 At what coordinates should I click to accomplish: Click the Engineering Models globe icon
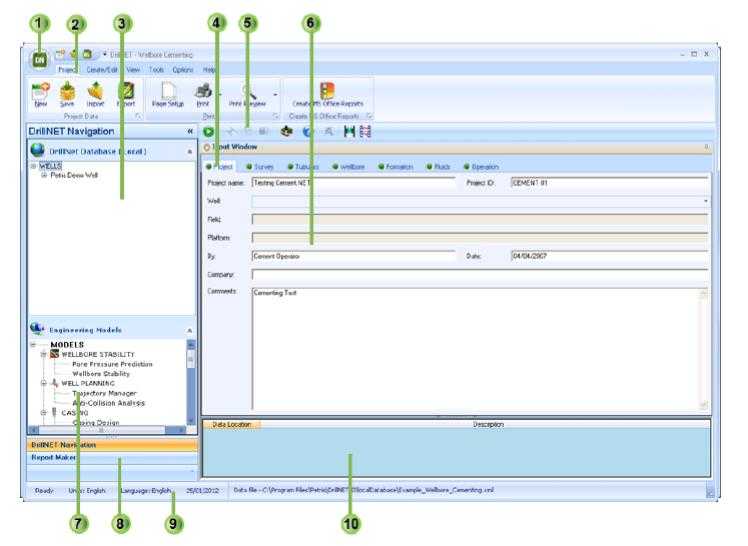37,329
